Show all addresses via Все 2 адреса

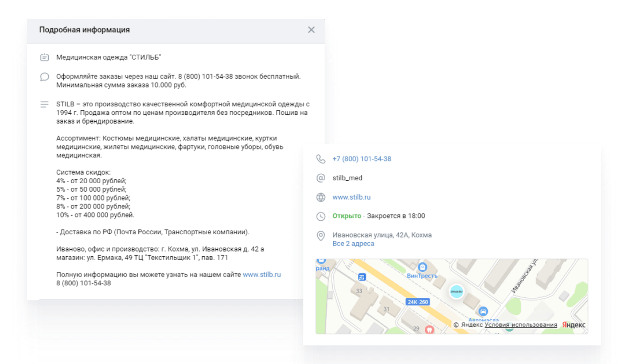point(353,244)
